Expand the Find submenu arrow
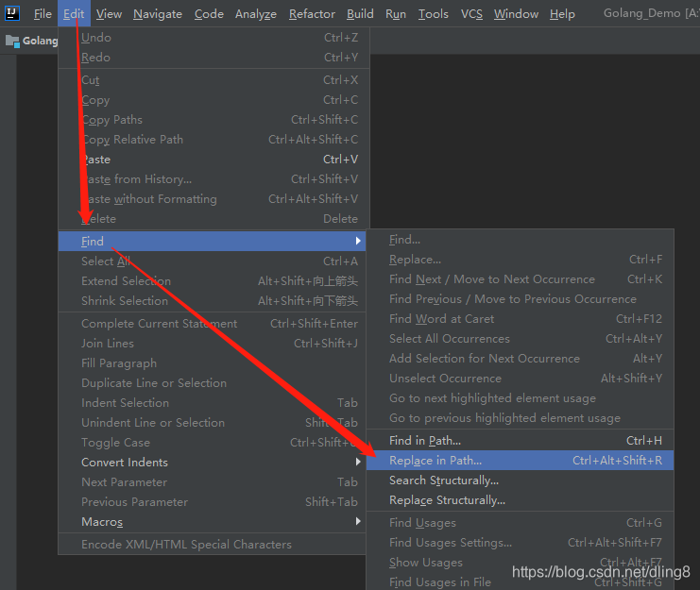 click(358, 241)
